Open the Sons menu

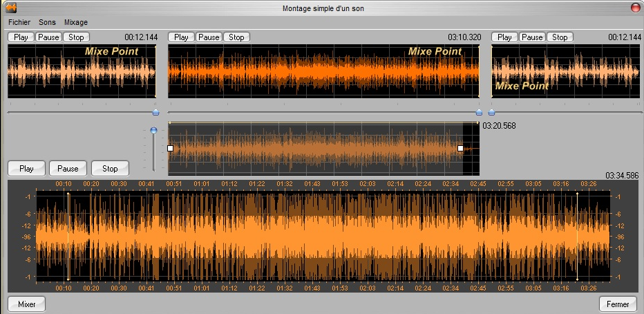47,22
